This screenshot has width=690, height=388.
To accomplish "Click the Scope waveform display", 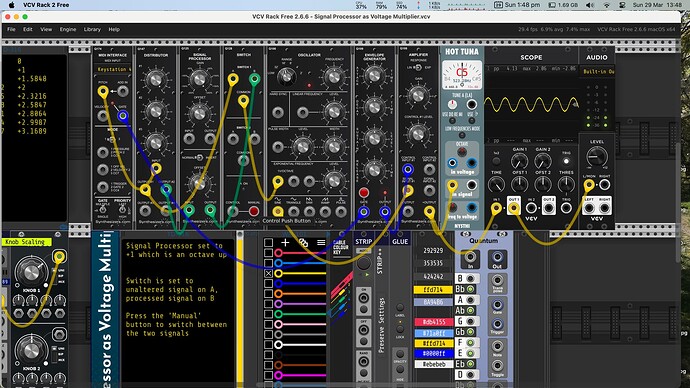I will 531,105.
